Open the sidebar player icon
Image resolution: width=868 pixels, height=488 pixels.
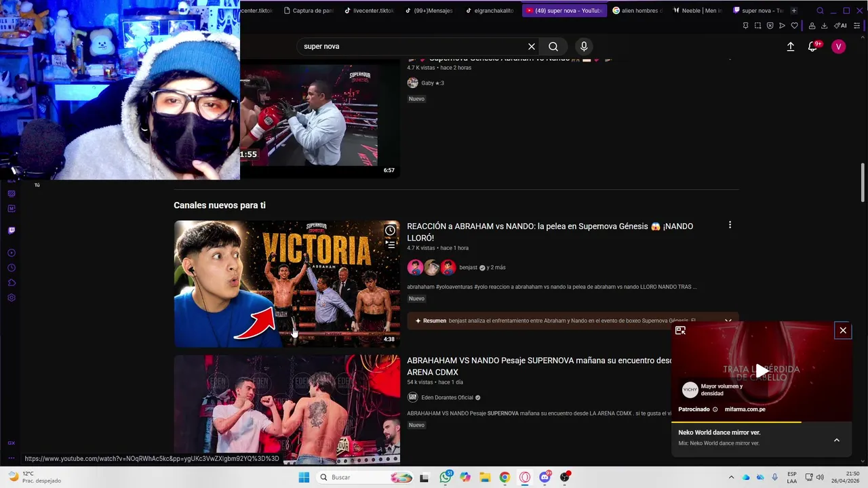[12, 253]
